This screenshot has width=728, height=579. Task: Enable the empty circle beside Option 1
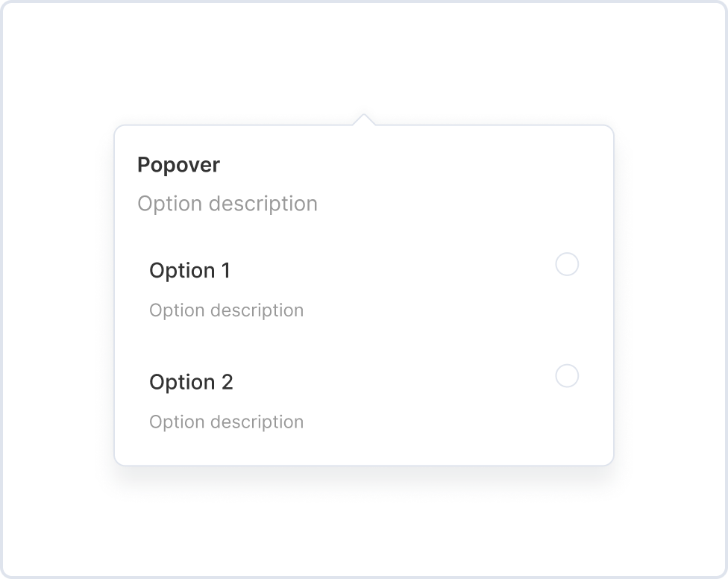click(x=567, y=264)
